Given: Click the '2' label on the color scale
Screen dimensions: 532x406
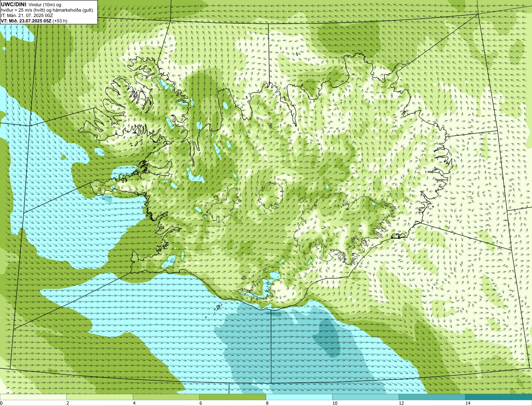Looking at the screenshot, I should 67,403.
